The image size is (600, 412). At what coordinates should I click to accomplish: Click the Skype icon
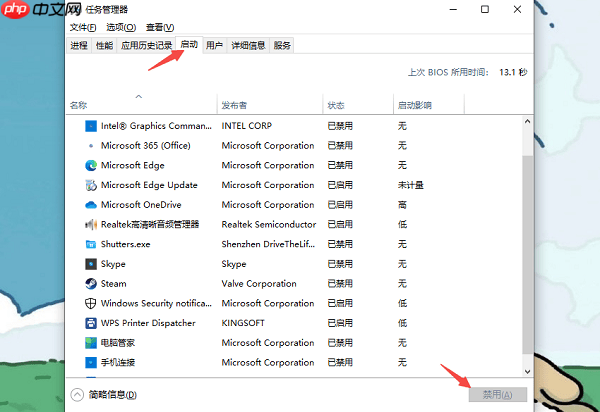click(x=91, y=264)
